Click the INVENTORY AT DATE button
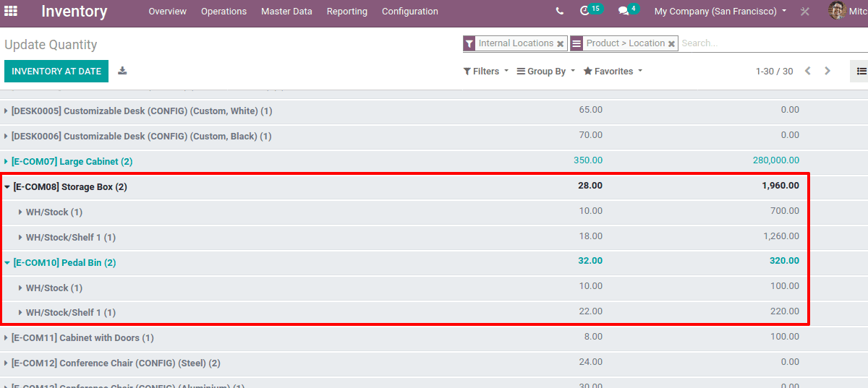Screen dimensions: 868x388 coord(56,72)
